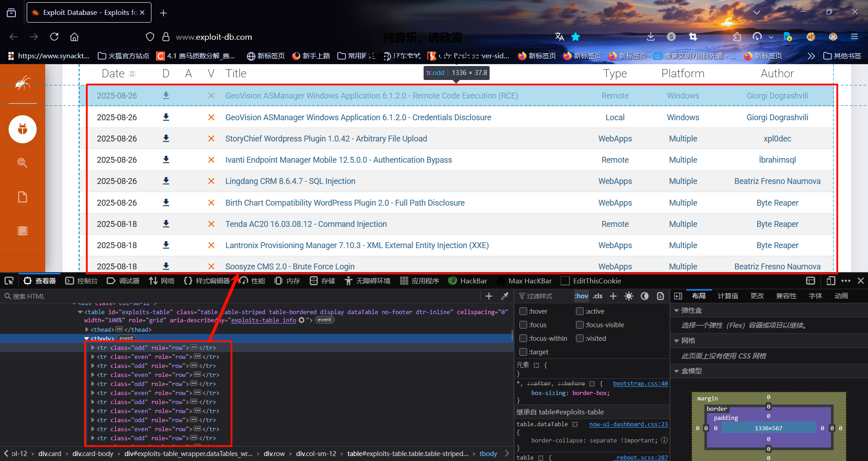Open the HackBar devtools tab
Viewport: 868px width, 461px height.
click(468, 281)
